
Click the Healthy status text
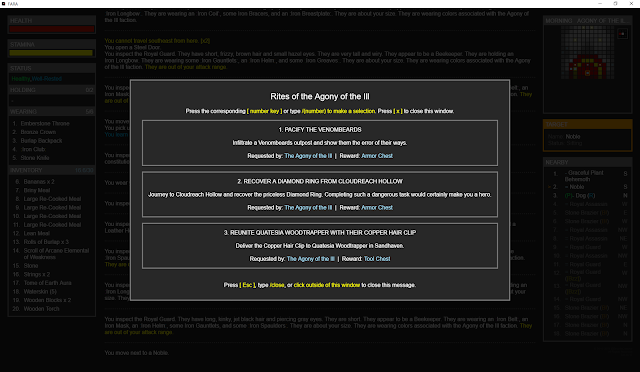click(21, 79)
